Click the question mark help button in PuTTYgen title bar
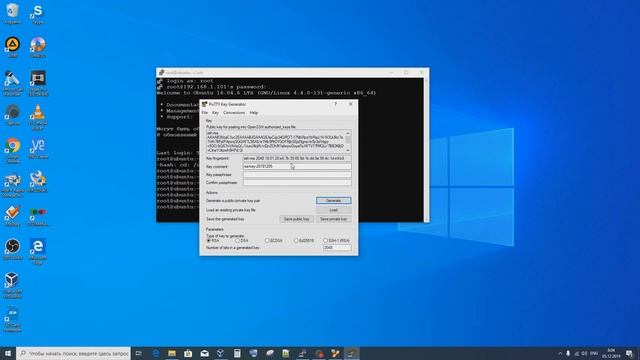This screenshot has width=640, height=360. [336, 104]
